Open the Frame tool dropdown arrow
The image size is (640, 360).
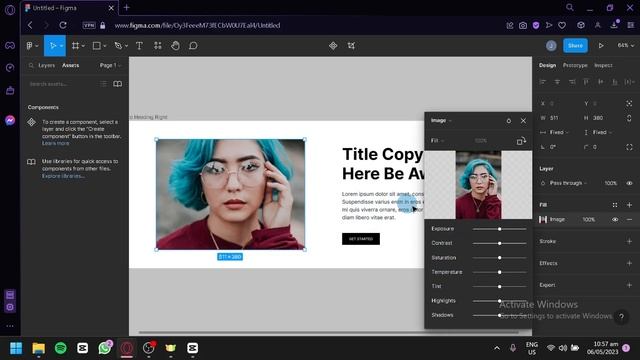[x=83, y=46]
